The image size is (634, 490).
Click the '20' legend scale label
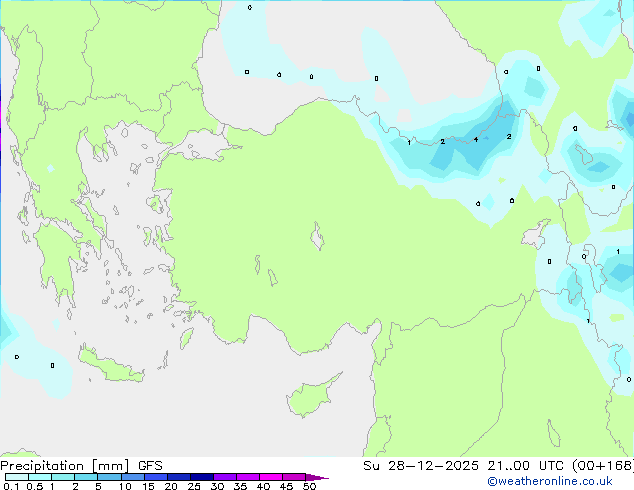tap(171, 486)
